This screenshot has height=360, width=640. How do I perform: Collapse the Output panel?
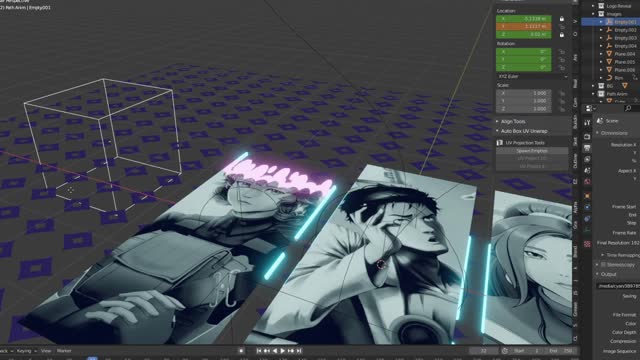(598, 274)
